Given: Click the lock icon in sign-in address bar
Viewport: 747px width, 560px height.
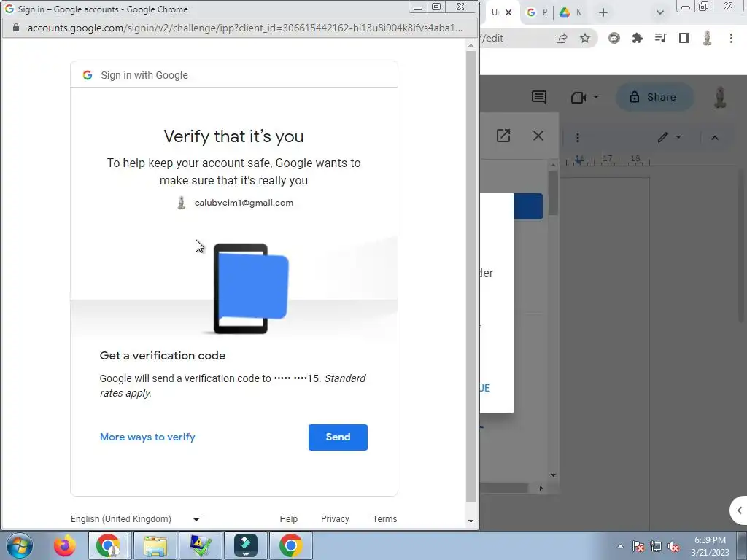Looking at the screenshot, I should [16, 28].
